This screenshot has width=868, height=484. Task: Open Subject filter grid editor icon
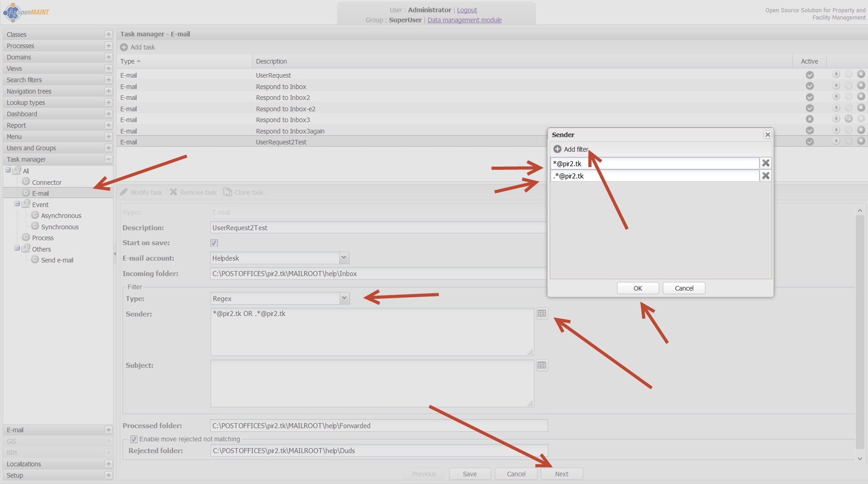coord(542,365)
